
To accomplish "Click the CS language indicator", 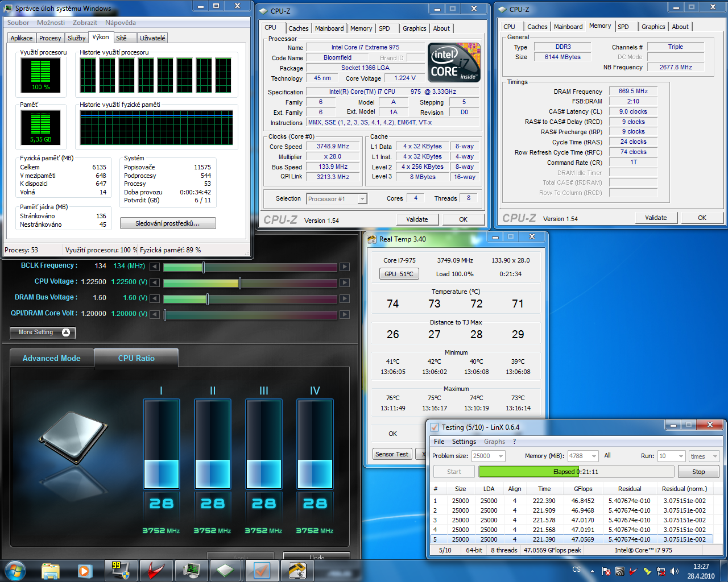I will coord(577,569).
